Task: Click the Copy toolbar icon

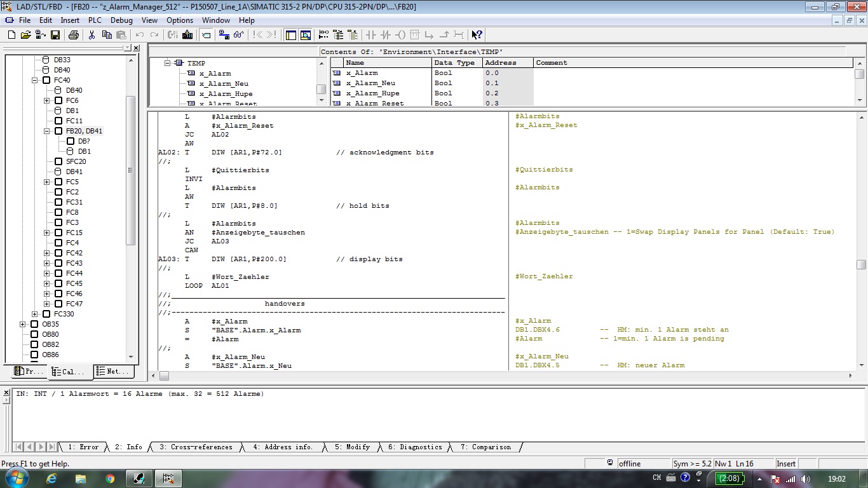Action: [106, 35]
